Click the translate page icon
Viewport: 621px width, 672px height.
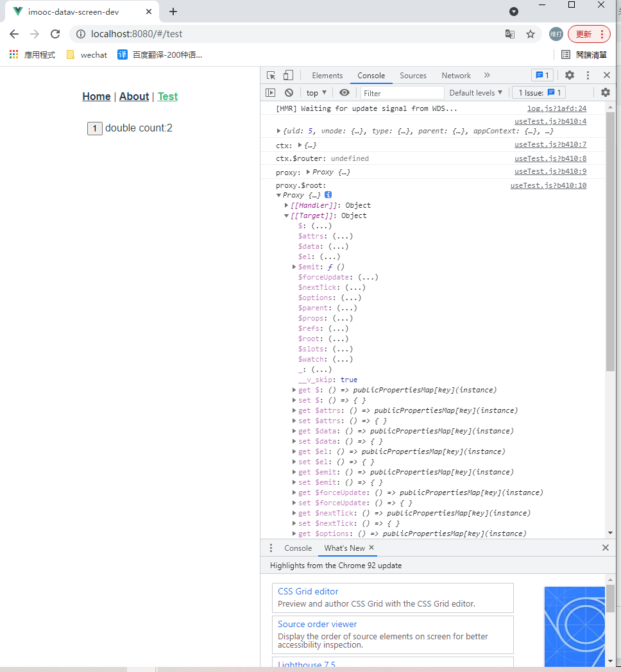[x=510, y=34]
